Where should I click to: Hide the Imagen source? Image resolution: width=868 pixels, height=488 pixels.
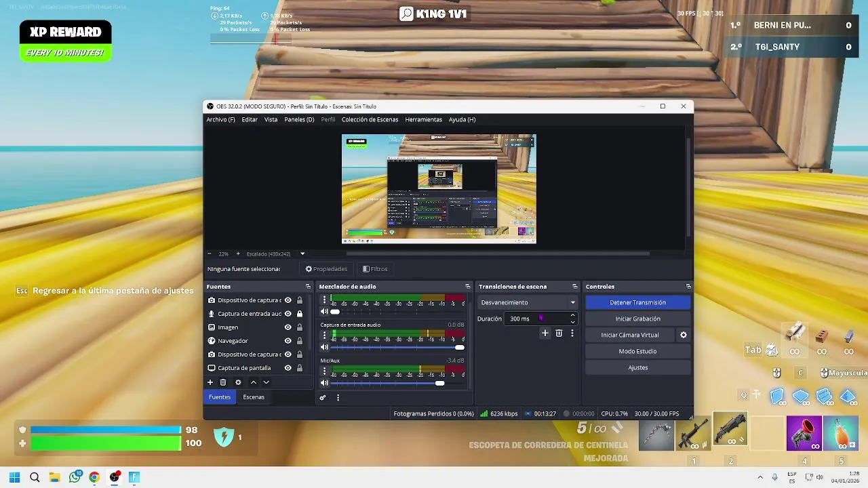tap(288, 327)
